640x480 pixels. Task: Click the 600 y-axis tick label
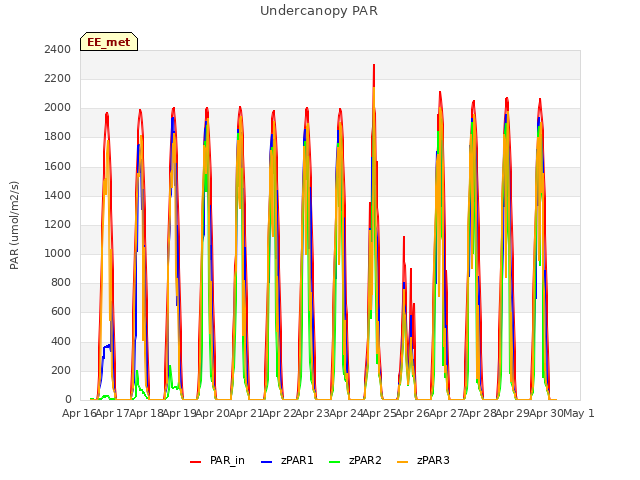click(61, 312)
